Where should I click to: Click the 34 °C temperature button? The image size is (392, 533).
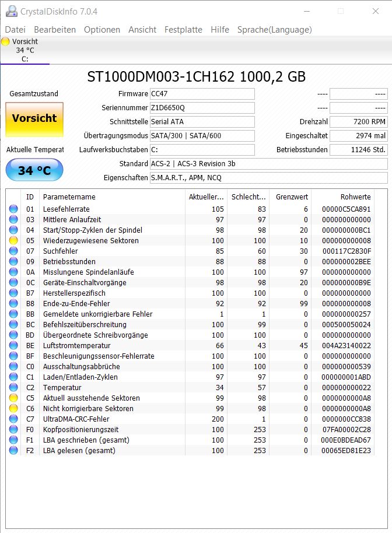click(x=34, y=170)
